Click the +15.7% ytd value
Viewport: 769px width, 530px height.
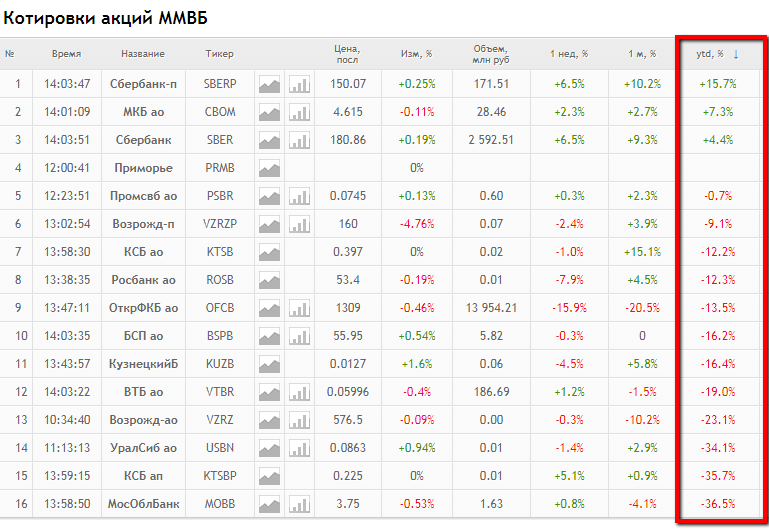tap(718, 84)
